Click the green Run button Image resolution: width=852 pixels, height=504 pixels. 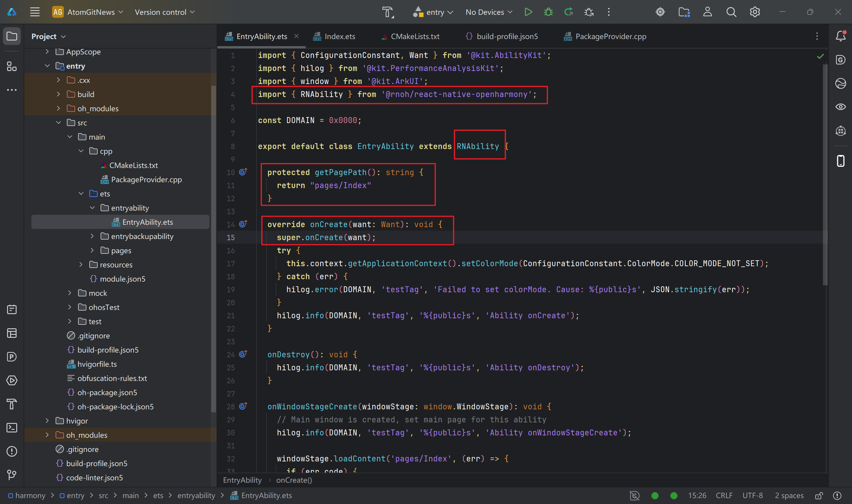[528, 12]
